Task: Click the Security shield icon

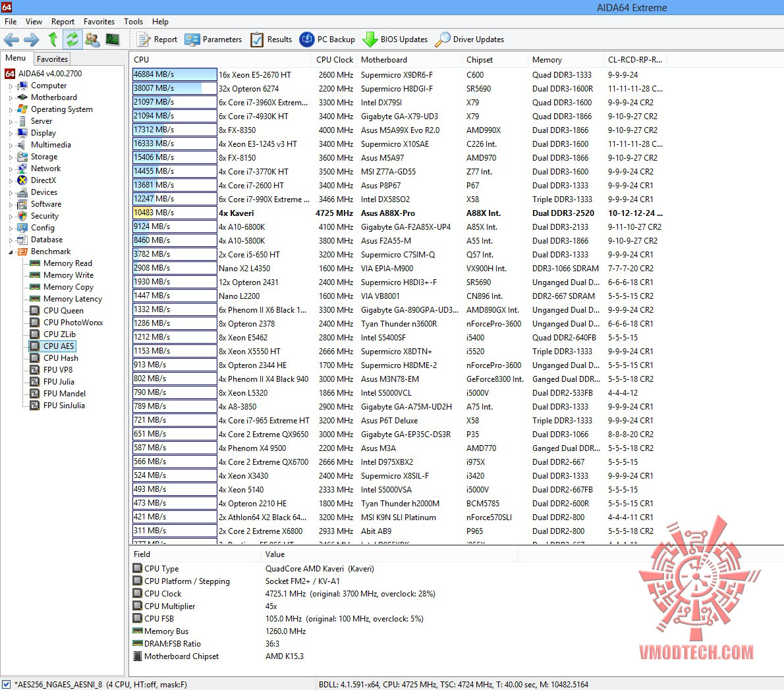Action: (22, 216)
